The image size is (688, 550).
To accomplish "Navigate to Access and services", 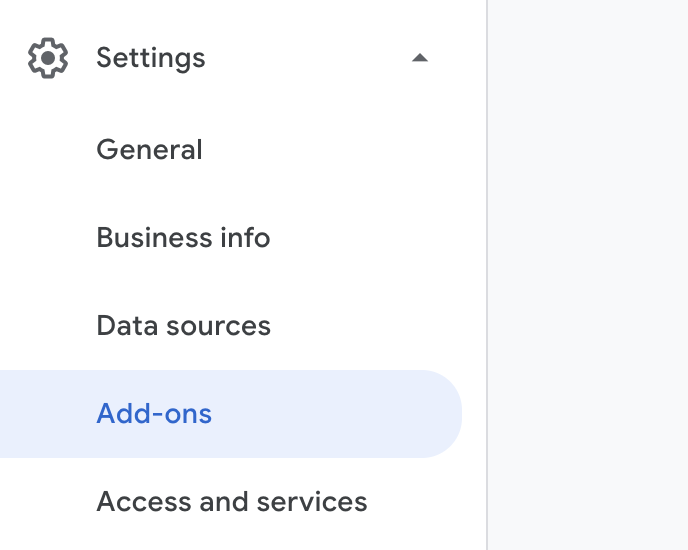I will point(231,502).
